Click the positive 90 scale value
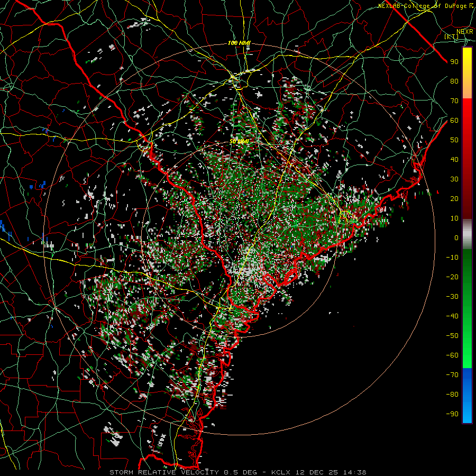This screenshot has width=476, height=476. pos(454,62)
